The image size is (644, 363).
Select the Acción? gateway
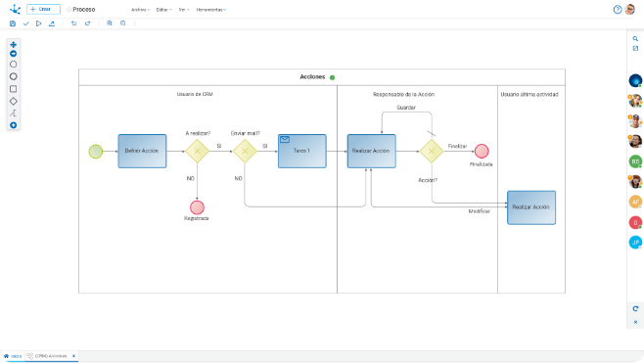tap(432, 151)
